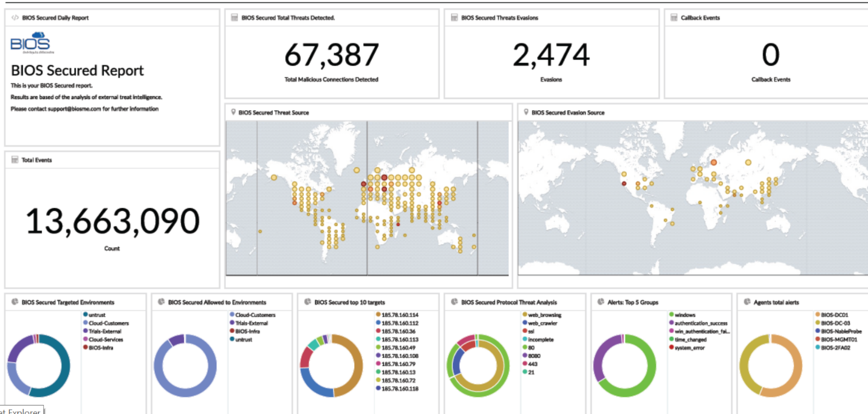This screenshot has width=868, height=414.
Task: Select 185.78.160.113 in top 10 targets legend
Action: (397, 340)
